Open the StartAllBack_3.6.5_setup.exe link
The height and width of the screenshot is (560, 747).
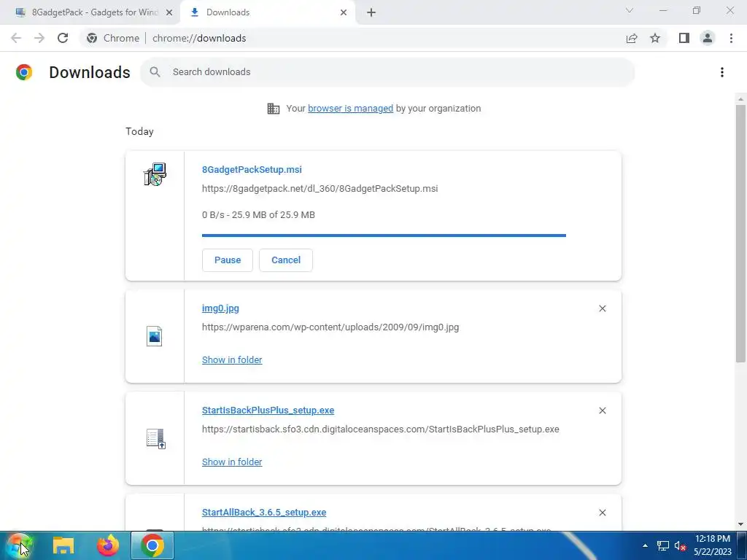point(264,513)
